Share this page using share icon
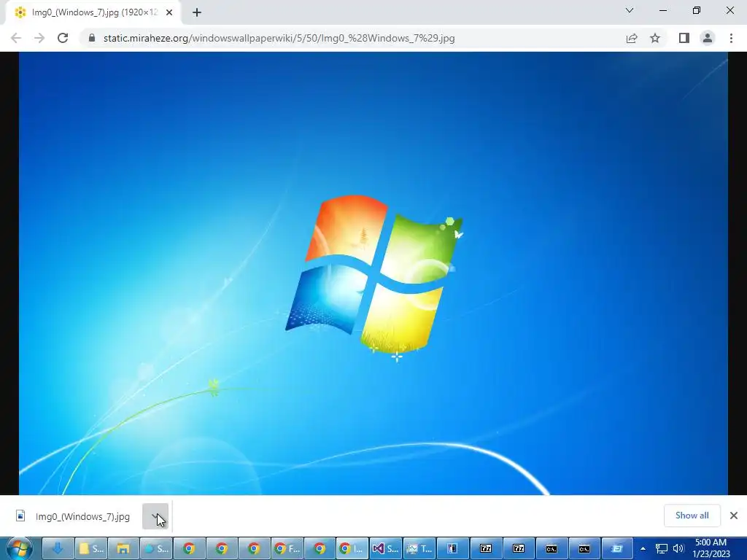Image resolution: width=747 pixels, height=560 pixels. point(632,38)
